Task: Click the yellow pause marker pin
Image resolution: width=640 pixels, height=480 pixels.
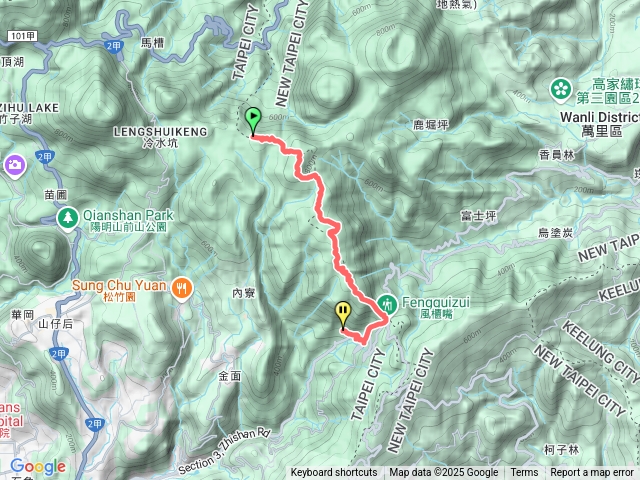Action: click(343, 316)
